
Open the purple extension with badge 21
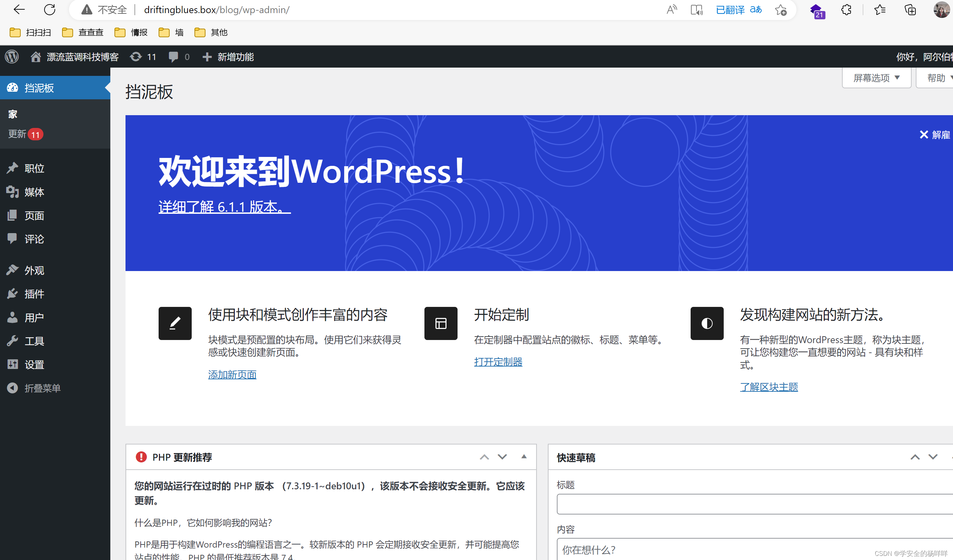(x=817, y=11)
